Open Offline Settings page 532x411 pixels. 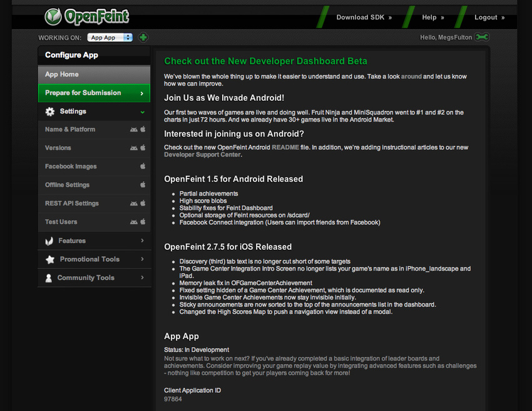(94, 185)
